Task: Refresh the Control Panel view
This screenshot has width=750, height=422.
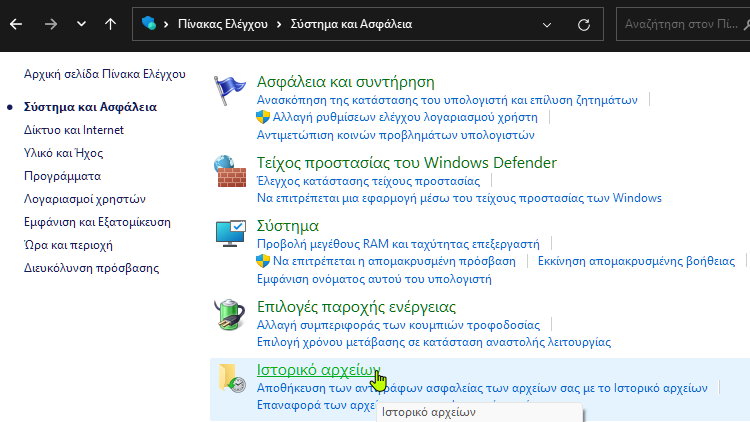Action: [x=584, y=24]
